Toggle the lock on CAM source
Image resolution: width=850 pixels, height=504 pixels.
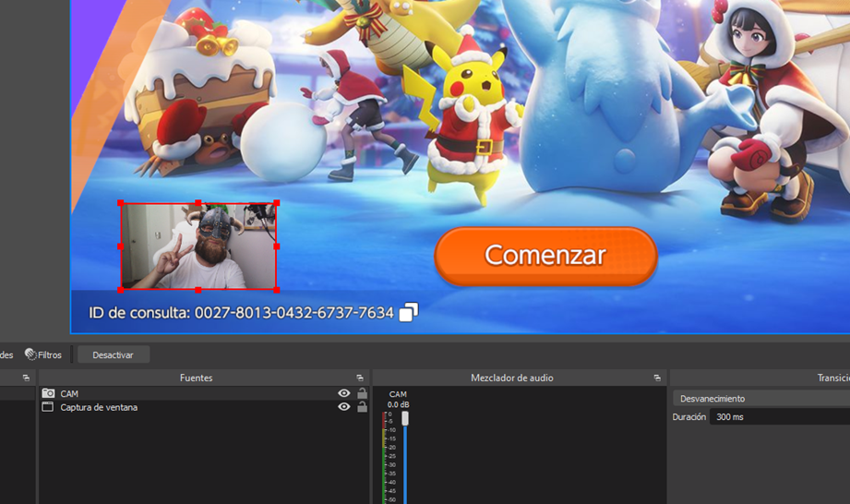[x=362, y=393]
